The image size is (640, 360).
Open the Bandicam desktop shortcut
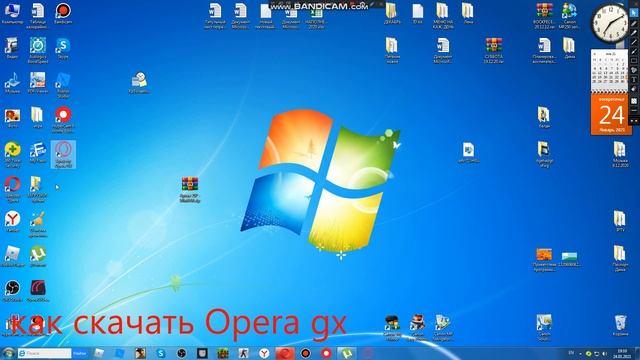click(63, 14)
